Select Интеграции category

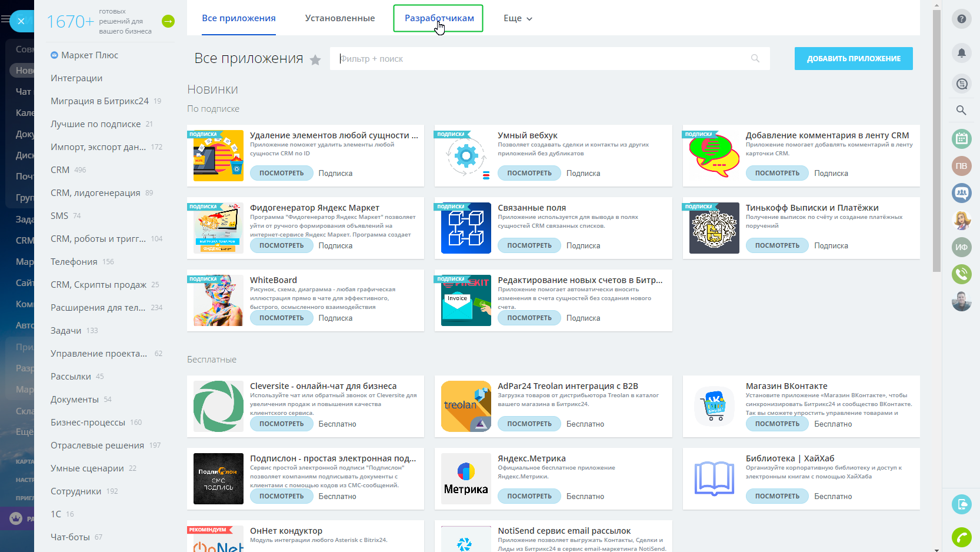click(x=76, y=78)
